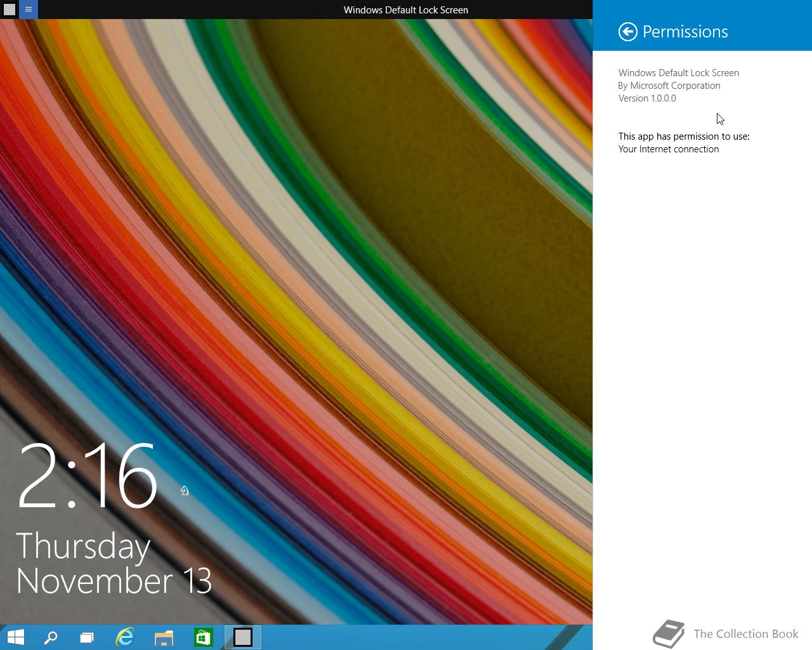Click the app icon in title bar

pyautogui.click(x=10, y=10)
